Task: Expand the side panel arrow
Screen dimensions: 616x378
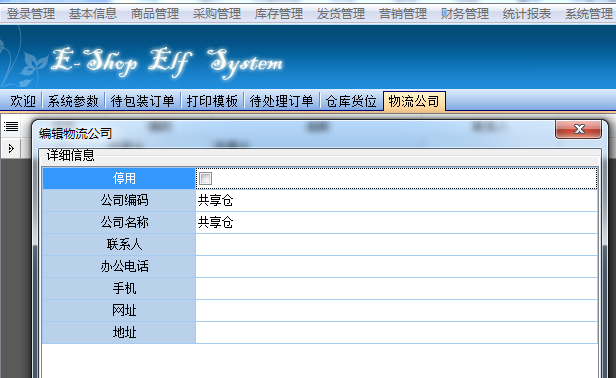Action: coord(11,149)
